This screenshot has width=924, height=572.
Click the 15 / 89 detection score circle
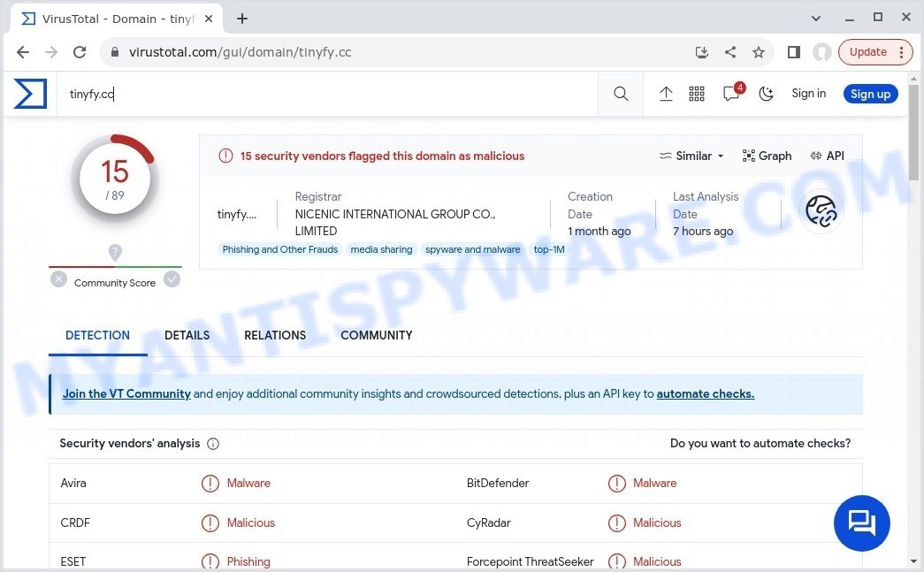pos(115,178)
